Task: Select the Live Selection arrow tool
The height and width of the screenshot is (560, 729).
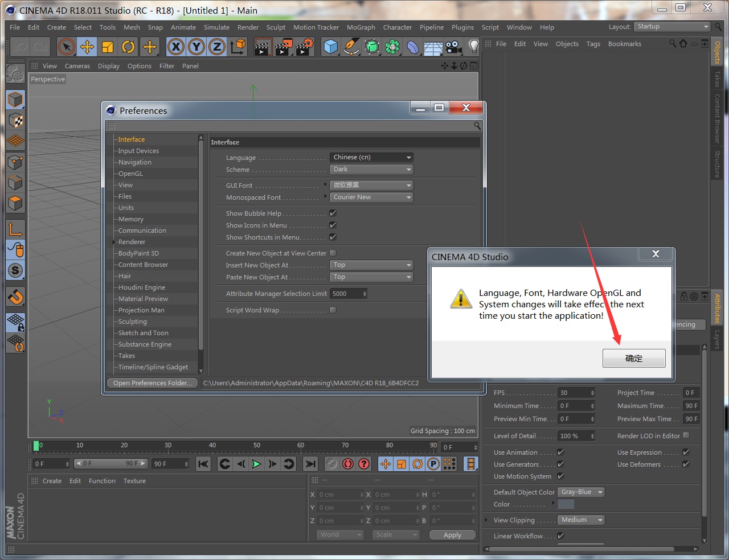Action: coord(67,47)
